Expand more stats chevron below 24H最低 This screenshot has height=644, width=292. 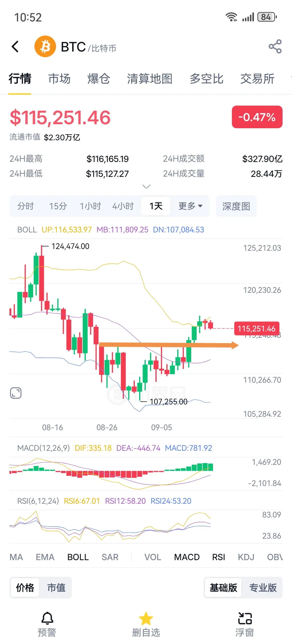coord(146,187)
